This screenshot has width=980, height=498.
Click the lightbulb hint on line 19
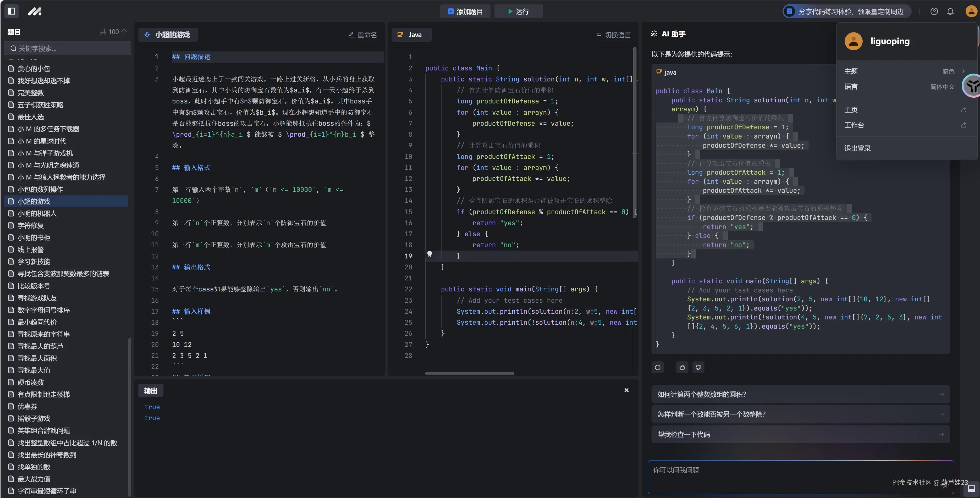430,254
